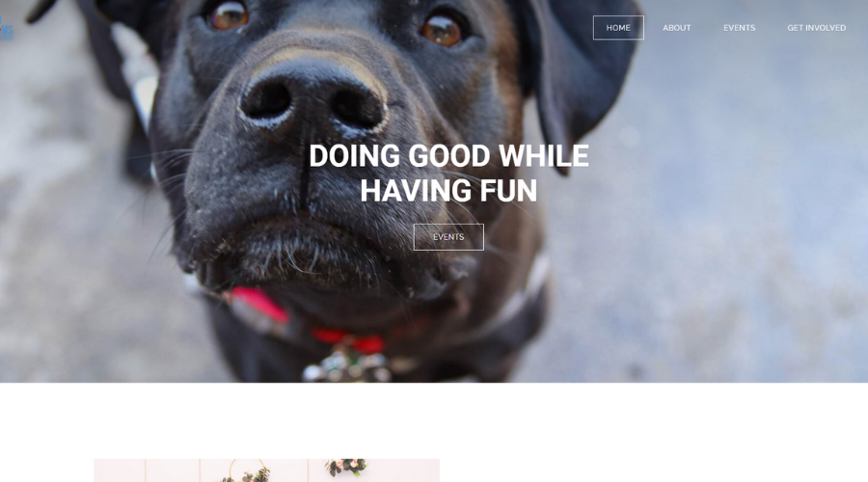Click the floral photo thumbnail below the hero

[266, 469]
